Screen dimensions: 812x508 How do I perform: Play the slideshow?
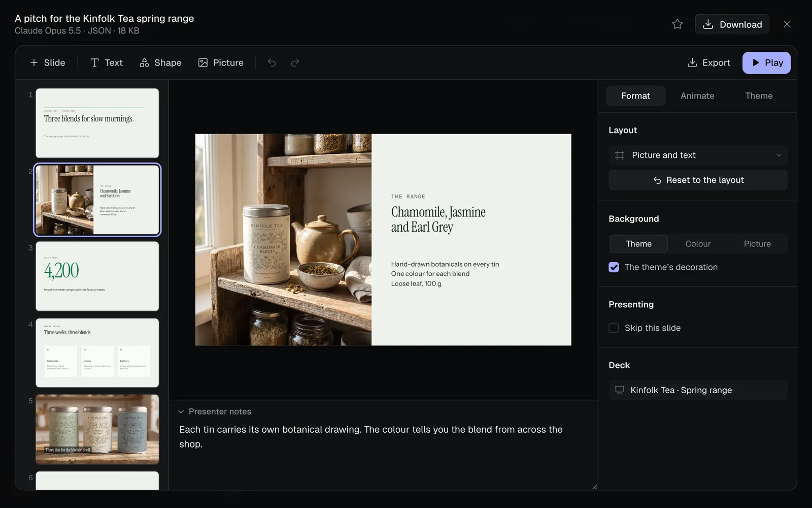[x=766, y=62]
